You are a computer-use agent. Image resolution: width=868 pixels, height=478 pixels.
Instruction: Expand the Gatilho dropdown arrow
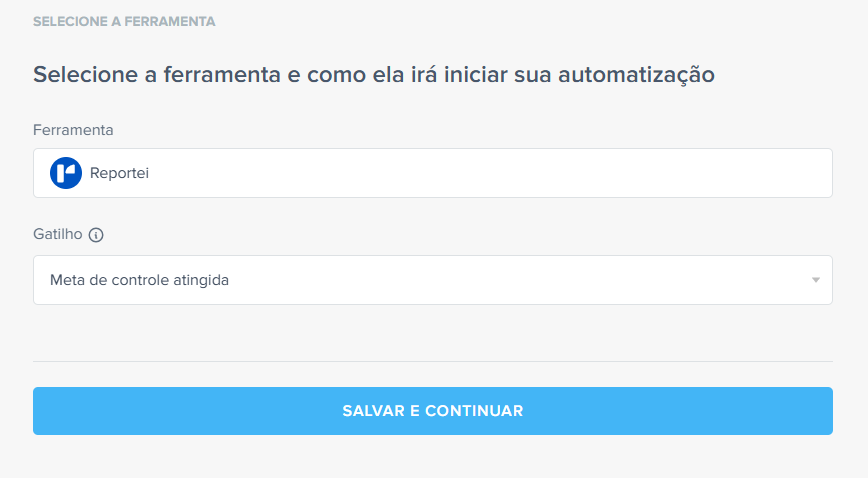pos(815,280)
